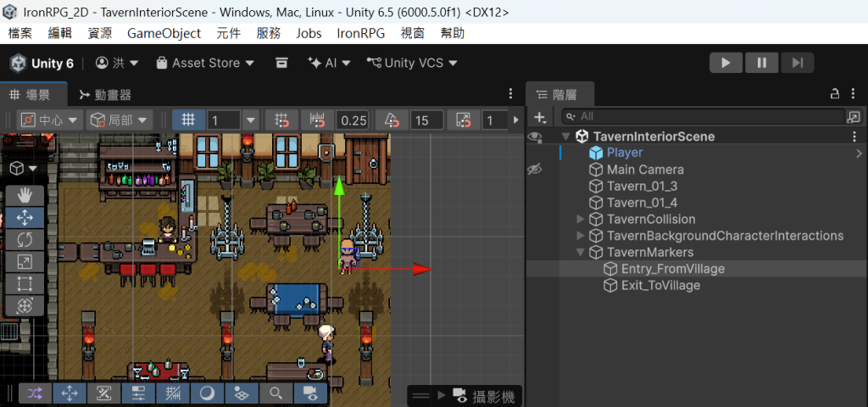
Task: Click the plus create-object button in hierarchy
Action: click(540, 117)
